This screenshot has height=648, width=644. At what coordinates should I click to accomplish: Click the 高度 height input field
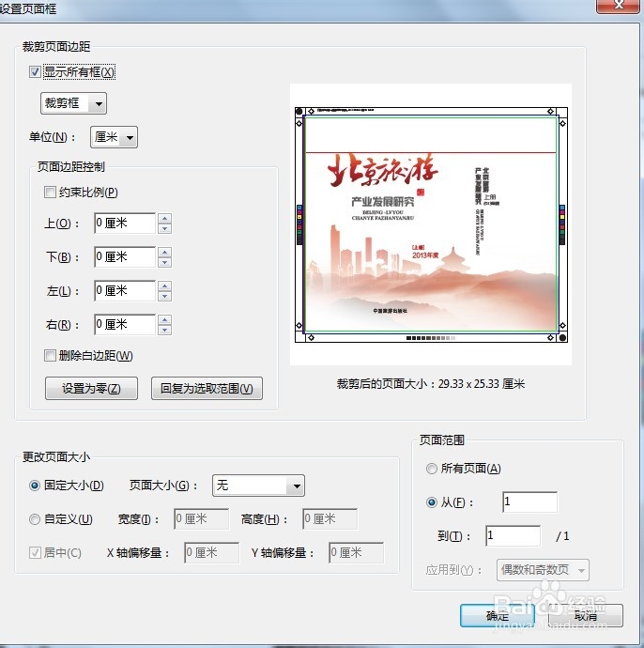pos(330,519)
